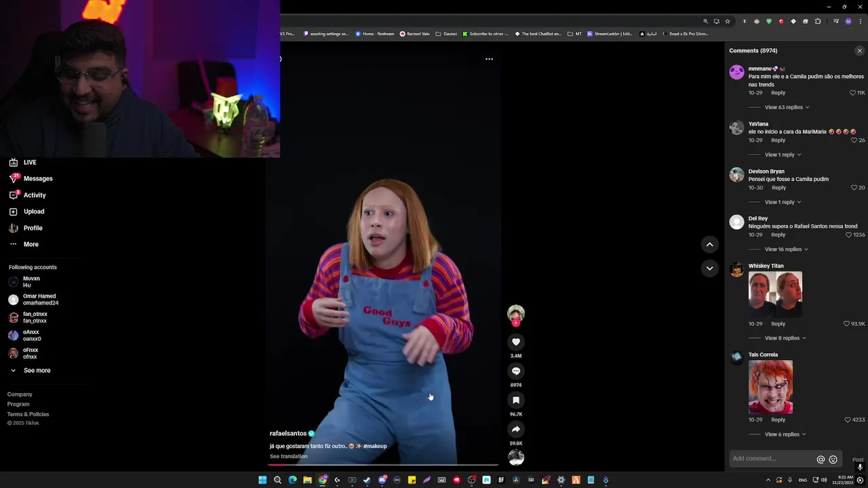Viewport: 868px width, 488px height.
Task: Expand View 16 replies under Del Rey
Action: point(787,249)
